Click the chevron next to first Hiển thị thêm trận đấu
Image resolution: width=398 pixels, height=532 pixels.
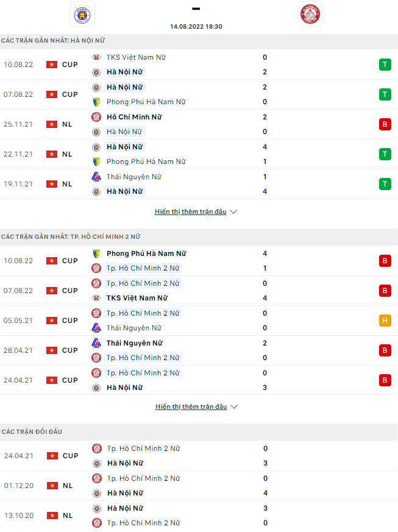pyautogui.click(x=234, y=212)
